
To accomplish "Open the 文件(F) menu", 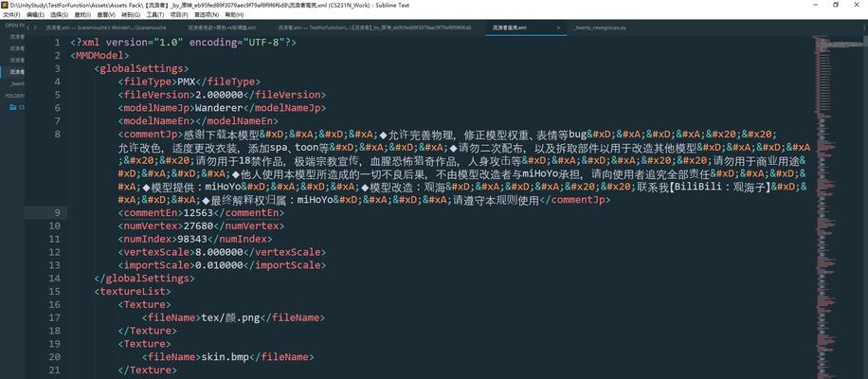I will [x=11, y=15].
